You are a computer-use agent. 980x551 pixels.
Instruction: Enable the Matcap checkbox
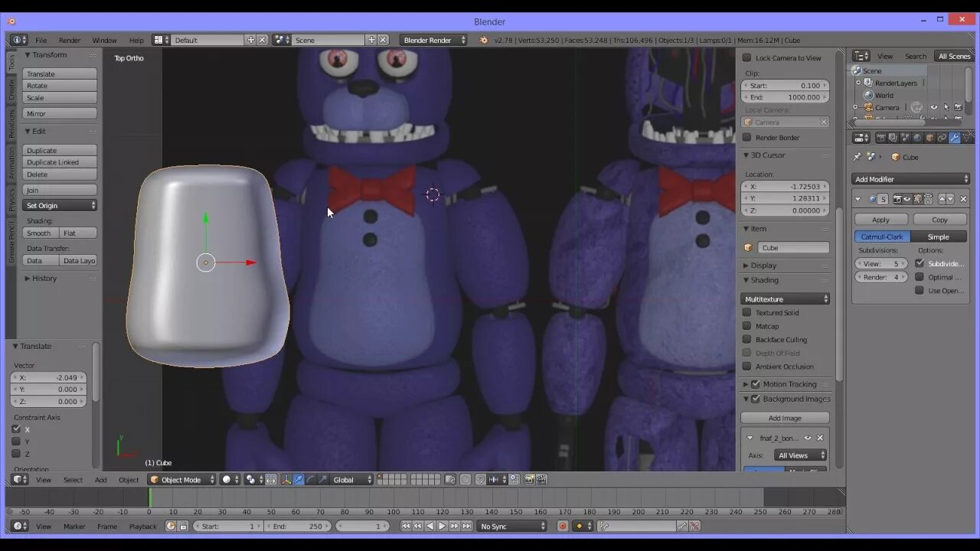[x=747, y=326]
